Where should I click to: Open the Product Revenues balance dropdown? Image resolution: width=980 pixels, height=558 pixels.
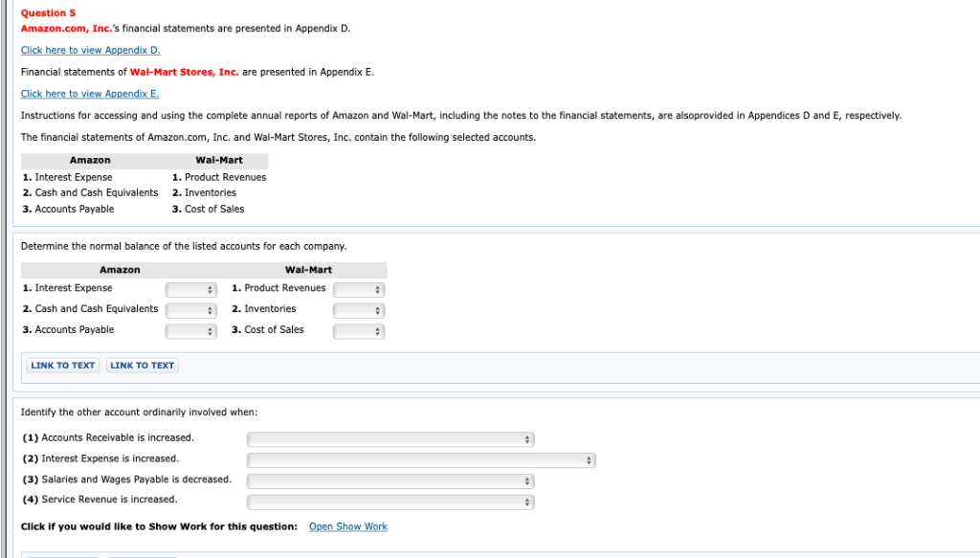[x=358, y=288]
